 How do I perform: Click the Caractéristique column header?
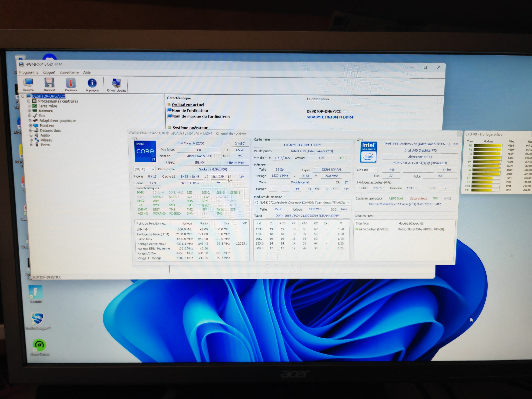coord(179,98)
